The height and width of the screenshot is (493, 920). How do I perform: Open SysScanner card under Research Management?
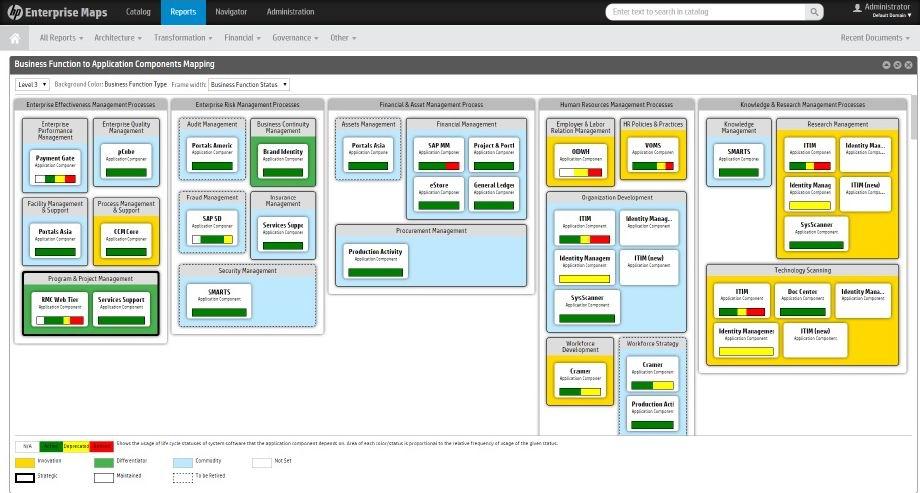(x=816, y=235)
